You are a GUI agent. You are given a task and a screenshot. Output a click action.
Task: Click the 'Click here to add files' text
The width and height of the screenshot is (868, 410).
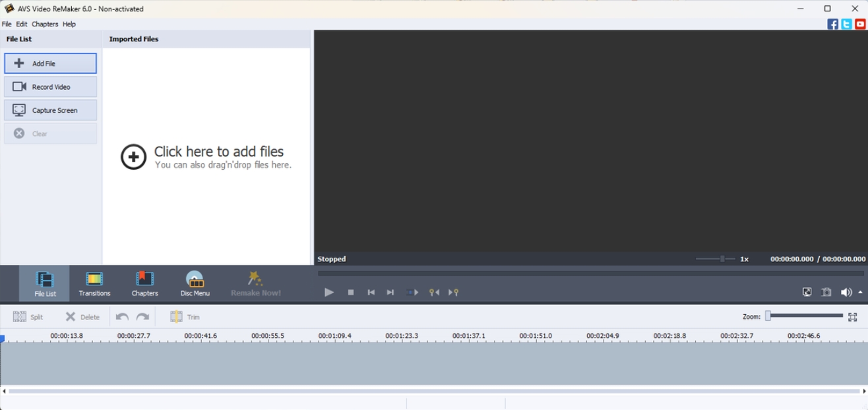click(219, 151)
